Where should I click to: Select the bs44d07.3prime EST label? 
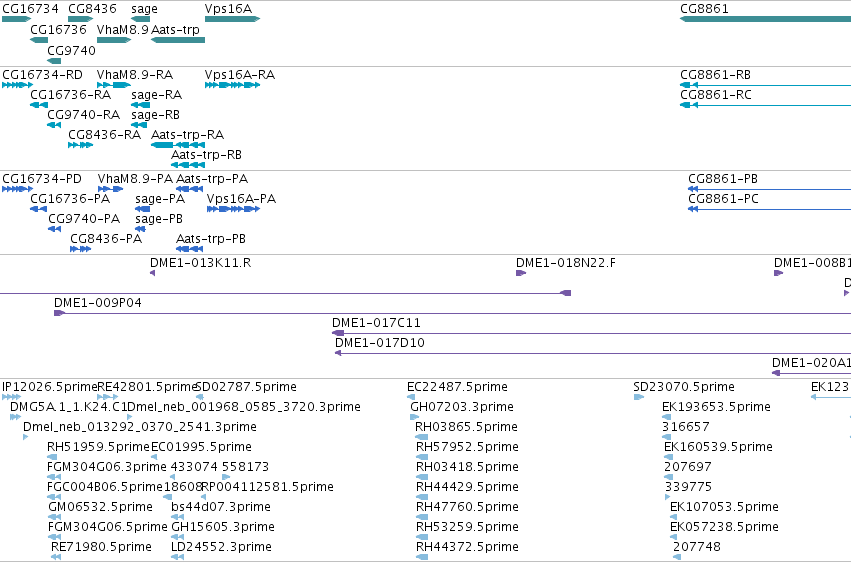pyautogui.click(x=221, y=508)
